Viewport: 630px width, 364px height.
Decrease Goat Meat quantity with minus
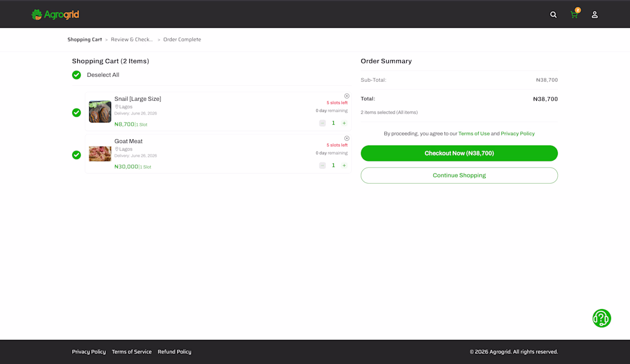[x=322, y=165]
